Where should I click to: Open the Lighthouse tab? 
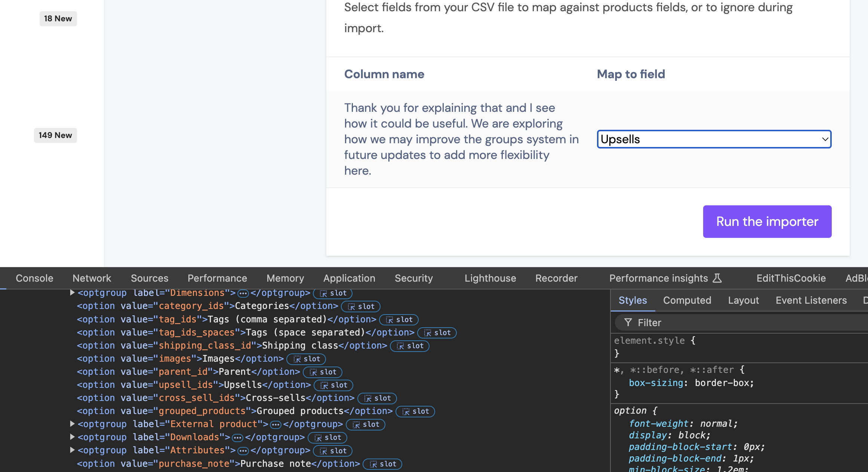pyautogui.click(x=490, y=278)
